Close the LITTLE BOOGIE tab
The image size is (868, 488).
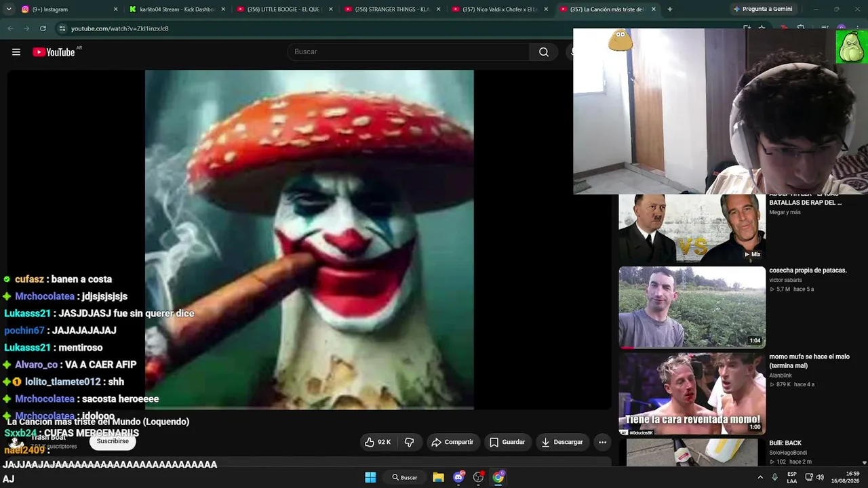tap(331, 9)
